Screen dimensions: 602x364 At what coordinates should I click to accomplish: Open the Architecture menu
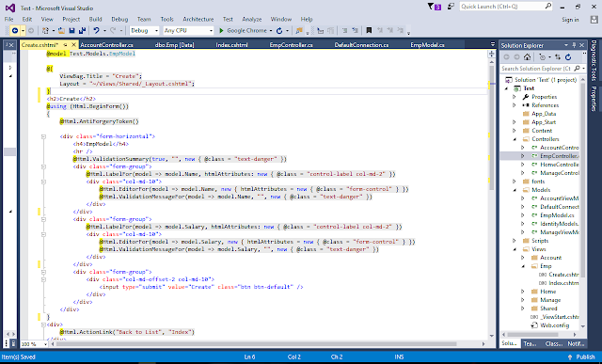[x=198, y=19]
